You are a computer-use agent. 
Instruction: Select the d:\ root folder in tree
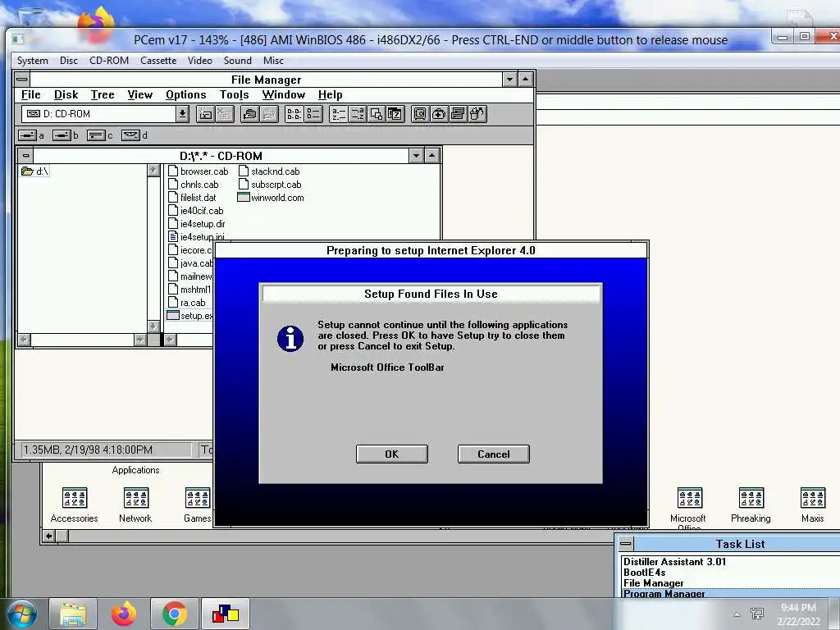click(34, 171)
